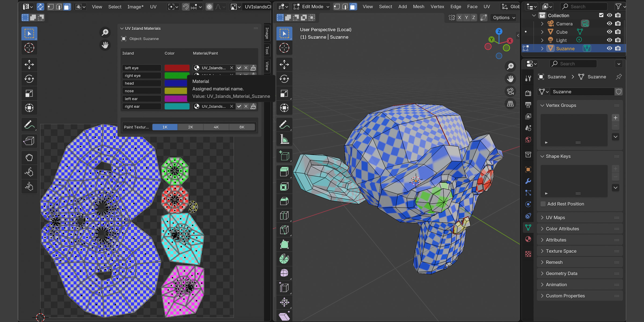Click the Rotate tool in 3D viewport
The width and height of the screenshot is (644, 322).
coord(284,79)
